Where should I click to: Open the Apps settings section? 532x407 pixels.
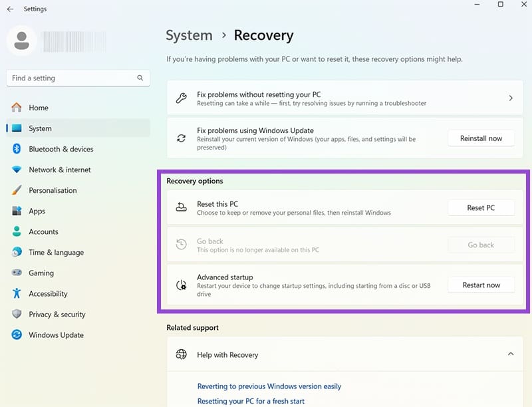(37, 211)
